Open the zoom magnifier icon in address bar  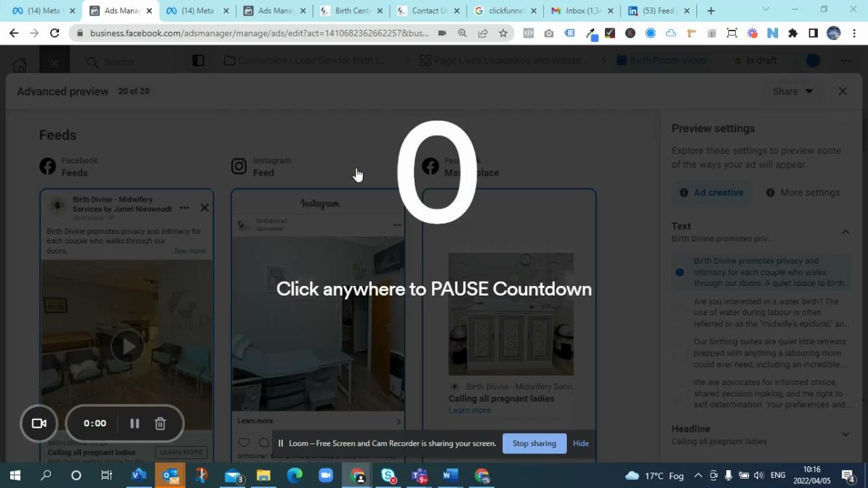click(x=462, y=33)
